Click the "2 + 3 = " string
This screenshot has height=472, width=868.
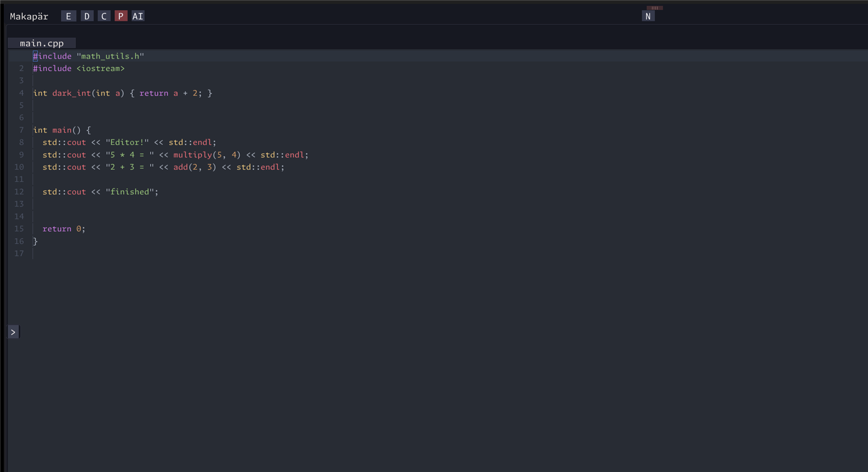130,167
